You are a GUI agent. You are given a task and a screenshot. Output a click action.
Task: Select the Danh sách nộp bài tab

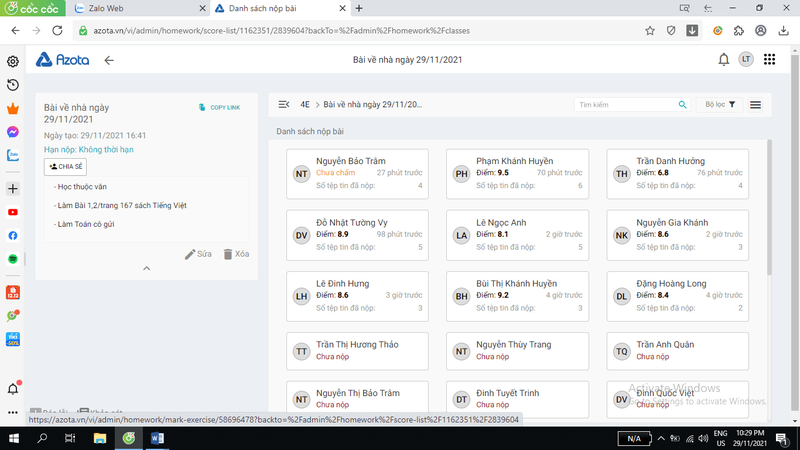coord(280,8)
